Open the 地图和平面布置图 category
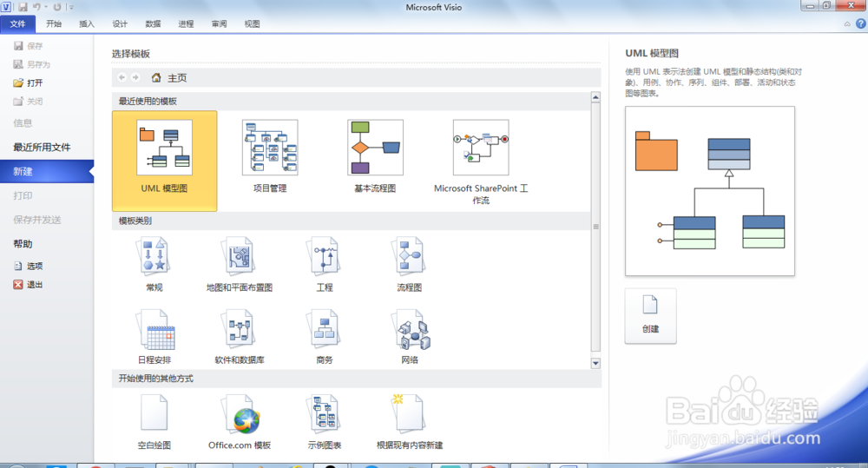This screenshot has width=868, height=468. [240, 264]
